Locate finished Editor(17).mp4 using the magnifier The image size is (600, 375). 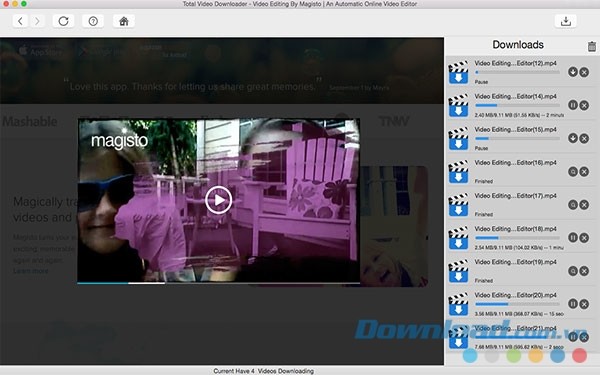[573, 205]
